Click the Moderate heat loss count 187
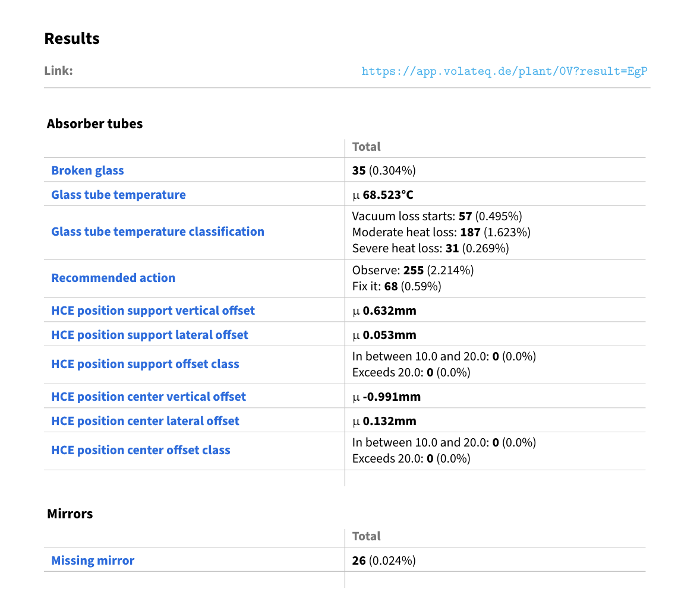The height and width of the screenshot is (608, 700). coord(470,232)
